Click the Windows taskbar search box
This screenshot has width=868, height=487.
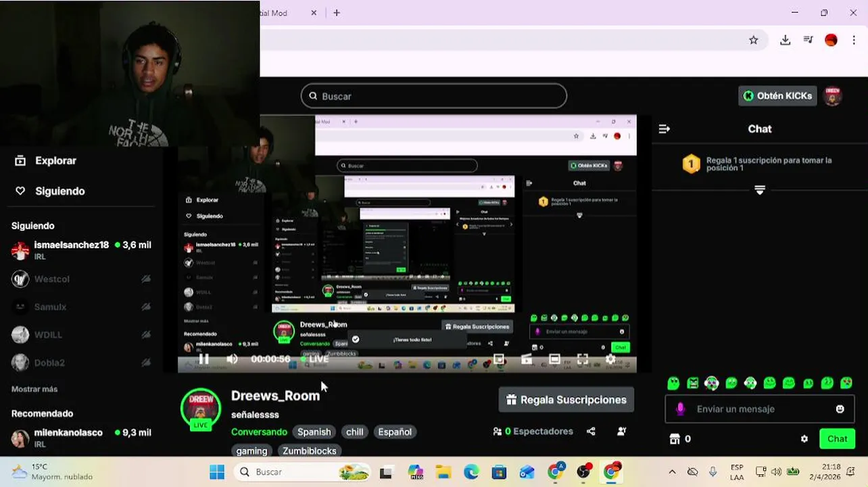303,472
